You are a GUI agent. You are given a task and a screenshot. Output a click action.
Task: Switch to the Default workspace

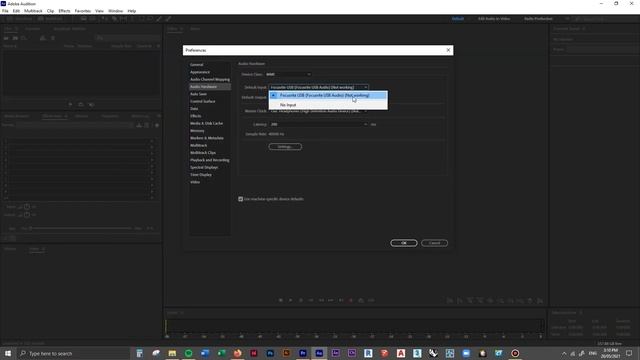point(458,19)
